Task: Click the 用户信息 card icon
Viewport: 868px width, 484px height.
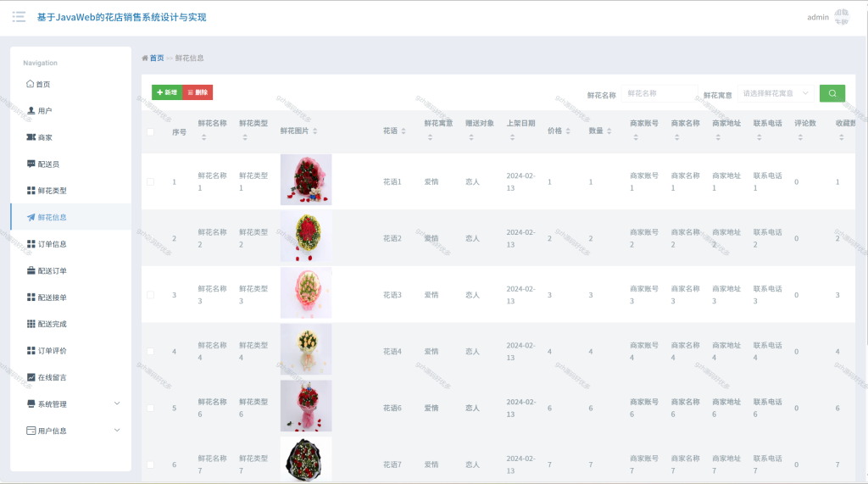Action: point(31,431)
